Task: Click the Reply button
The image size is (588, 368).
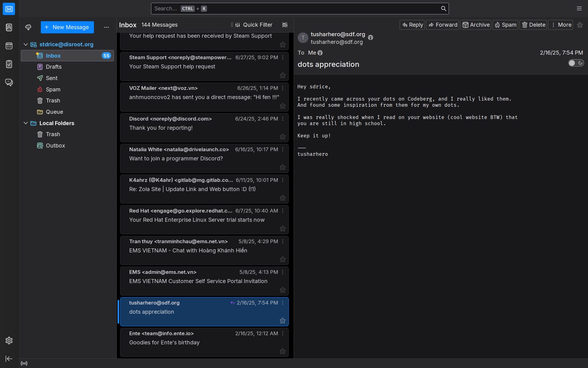Action: click(x=412, y=25)
